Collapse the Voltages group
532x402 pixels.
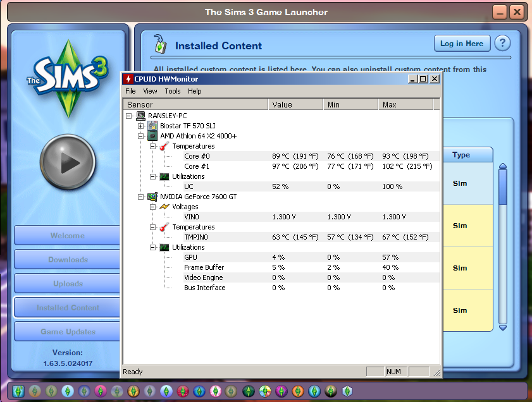pyautogui.click(x=152, y=207)
